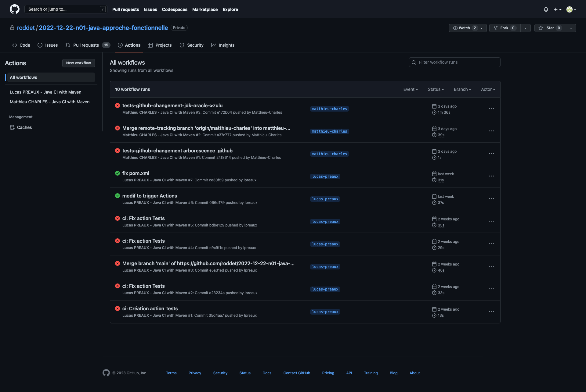The width and height of the screenshot is (586, 392).
Task: Expand the Event filter dropdown
Action: click(411, 89)
